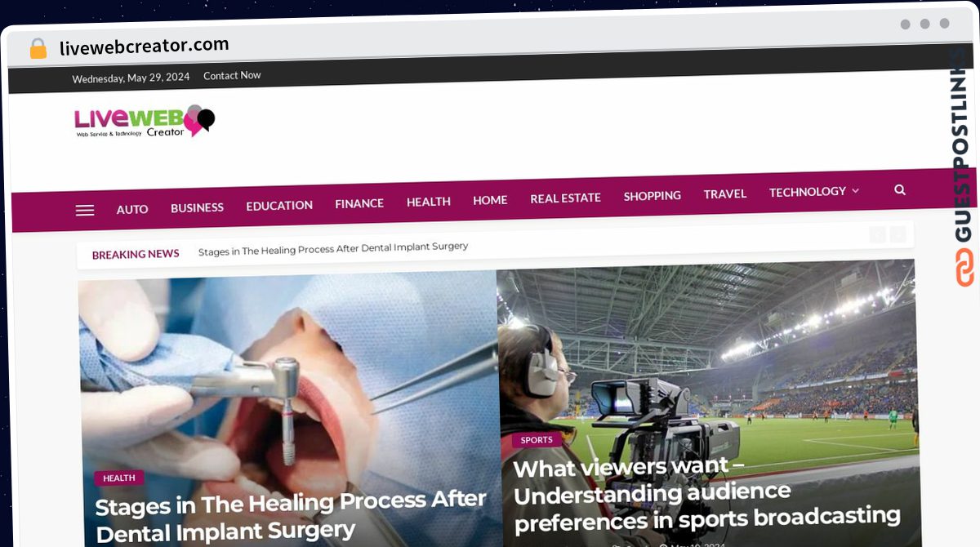
Task: Click the search magnifier icon
Action: [x=900, y=189]
